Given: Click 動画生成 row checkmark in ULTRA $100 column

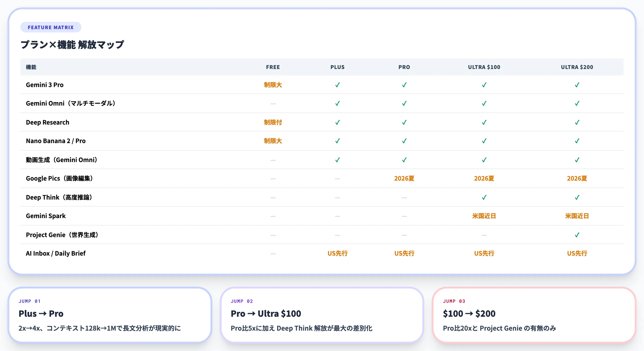Looking at the screenshot, I should coord(484,160).
